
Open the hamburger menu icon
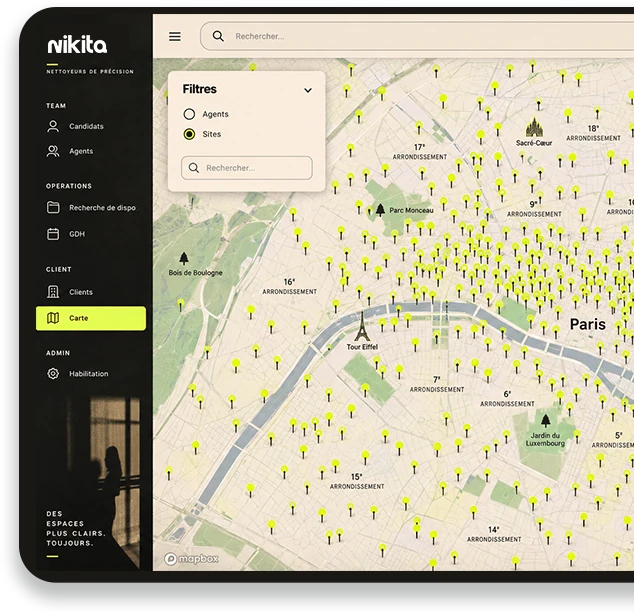point(175,36)
